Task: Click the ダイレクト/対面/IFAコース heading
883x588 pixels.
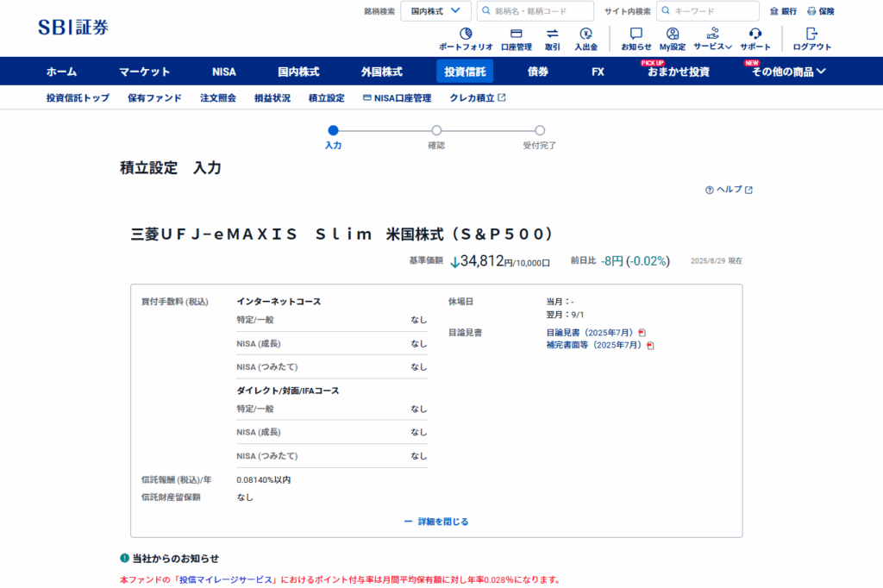Action: pyautogui.click(x=288, y=391)
